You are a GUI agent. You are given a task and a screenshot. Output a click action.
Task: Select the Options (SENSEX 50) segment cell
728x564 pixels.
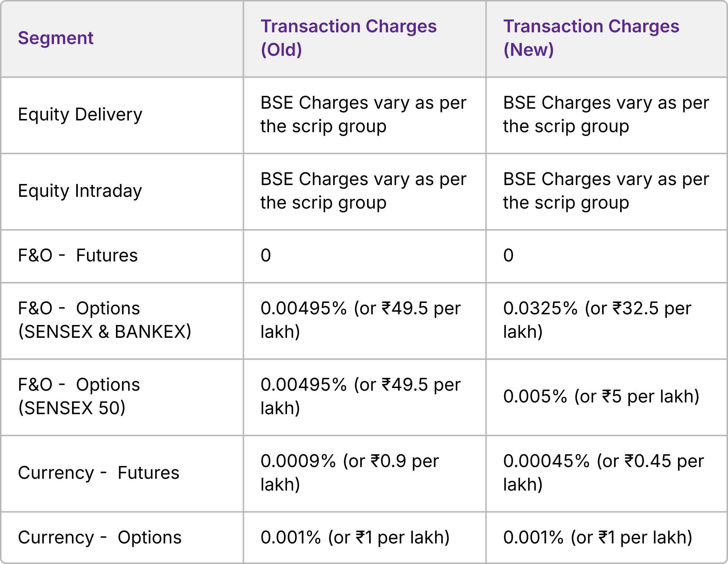coord(79,397)
